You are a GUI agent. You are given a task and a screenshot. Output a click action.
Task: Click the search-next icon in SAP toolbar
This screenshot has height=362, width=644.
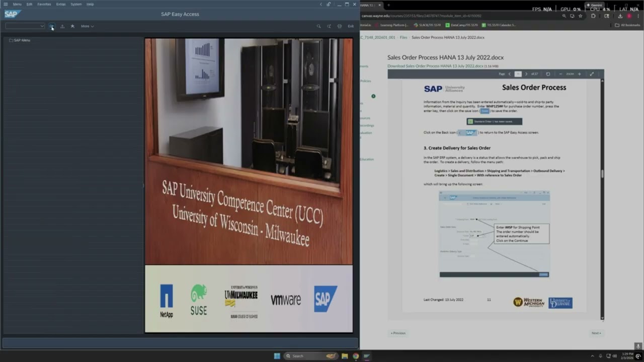click(329, 26)
